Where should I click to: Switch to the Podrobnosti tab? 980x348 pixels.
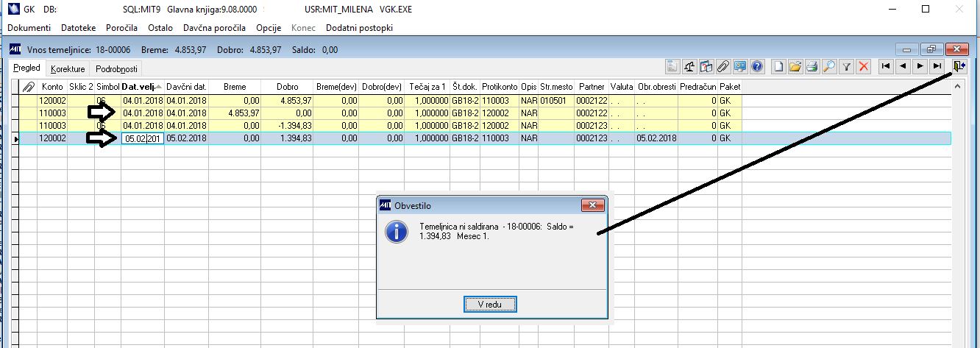(116, 69)
